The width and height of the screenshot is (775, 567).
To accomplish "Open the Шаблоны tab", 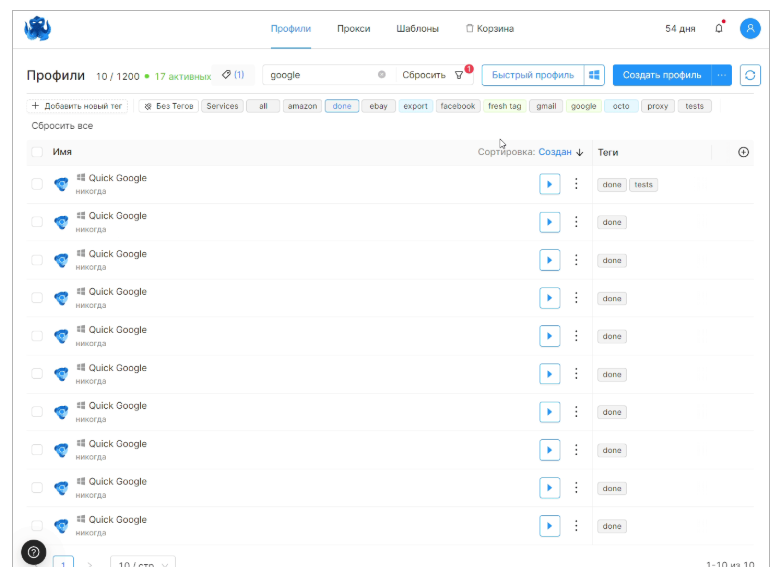I will [417, 29].
